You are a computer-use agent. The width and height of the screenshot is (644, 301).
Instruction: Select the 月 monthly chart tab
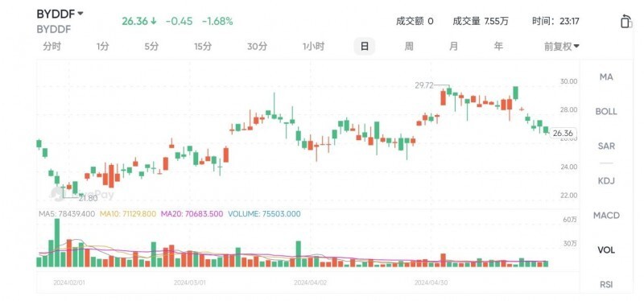click(453, 47)
